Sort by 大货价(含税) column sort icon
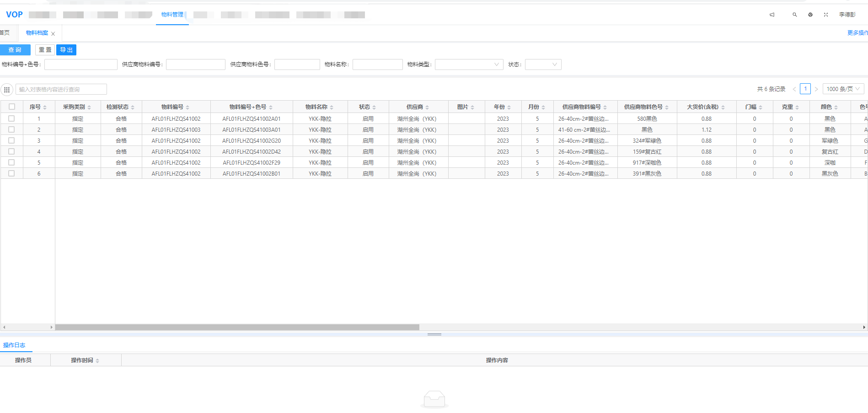 tap(723, 107)
